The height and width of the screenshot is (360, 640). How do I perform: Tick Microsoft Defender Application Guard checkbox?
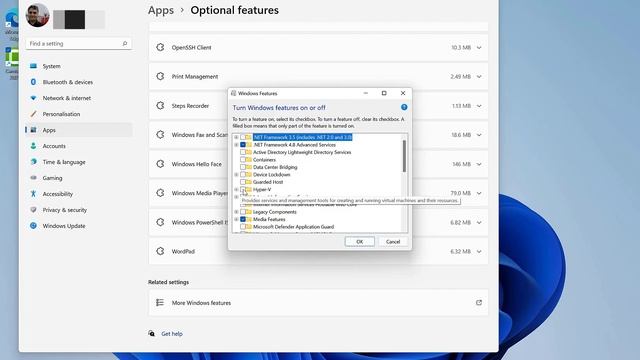[243, 227]
